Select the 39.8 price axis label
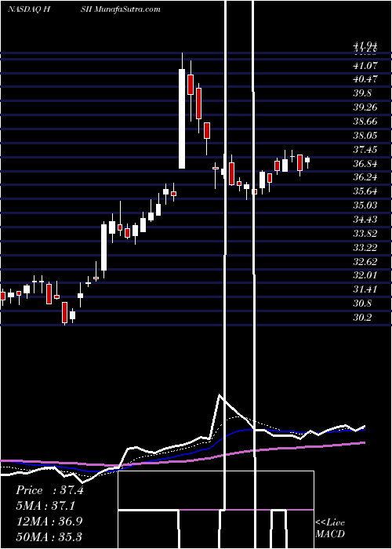This screenshot has height=549, width=392. [x=362, y=93]
